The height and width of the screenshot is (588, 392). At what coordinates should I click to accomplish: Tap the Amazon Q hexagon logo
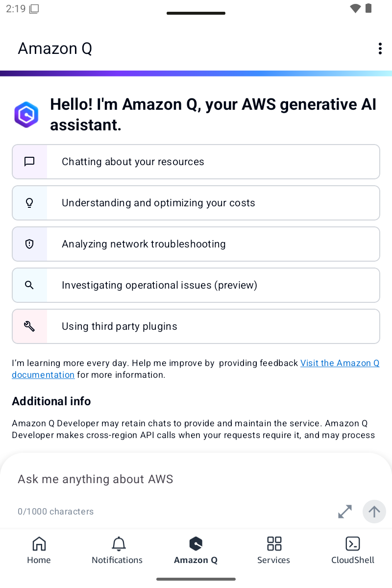click(x=26, y=115)
